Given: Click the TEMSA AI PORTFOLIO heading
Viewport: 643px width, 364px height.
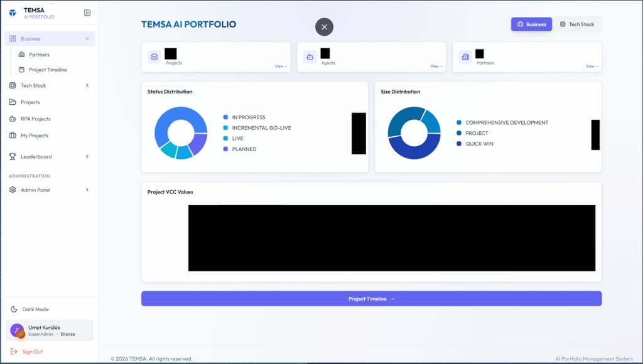Looking at the screenshot, I should point(188,24).
